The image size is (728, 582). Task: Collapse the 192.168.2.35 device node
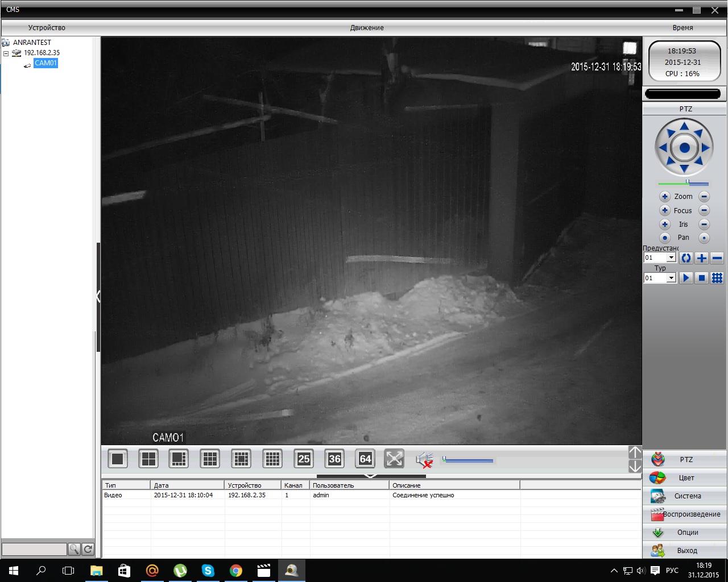tap(6, 53)
